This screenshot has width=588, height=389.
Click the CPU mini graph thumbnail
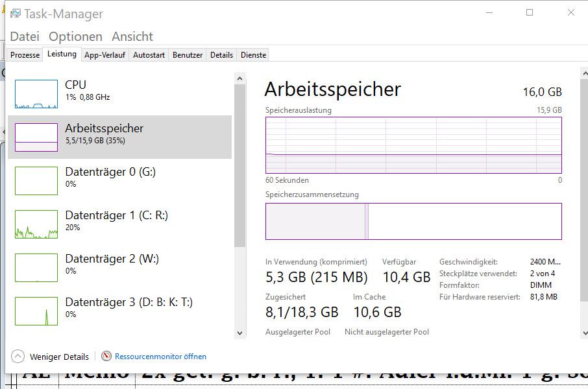tap(36, 94)
